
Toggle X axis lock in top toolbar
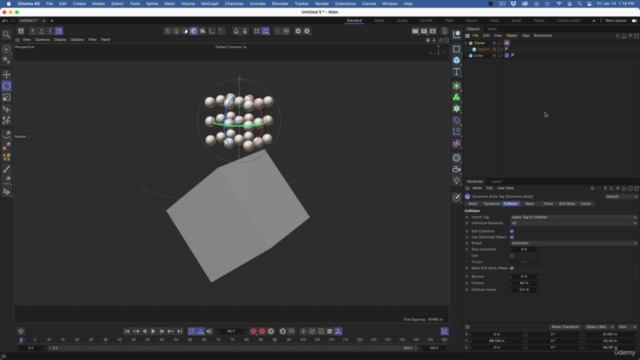(33, 31)
